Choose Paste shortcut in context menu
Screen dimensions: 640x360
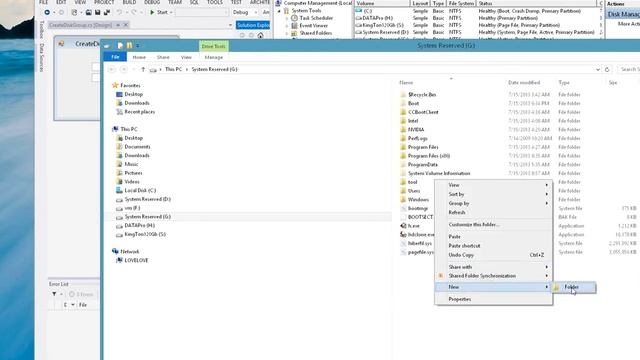[493, 246]
